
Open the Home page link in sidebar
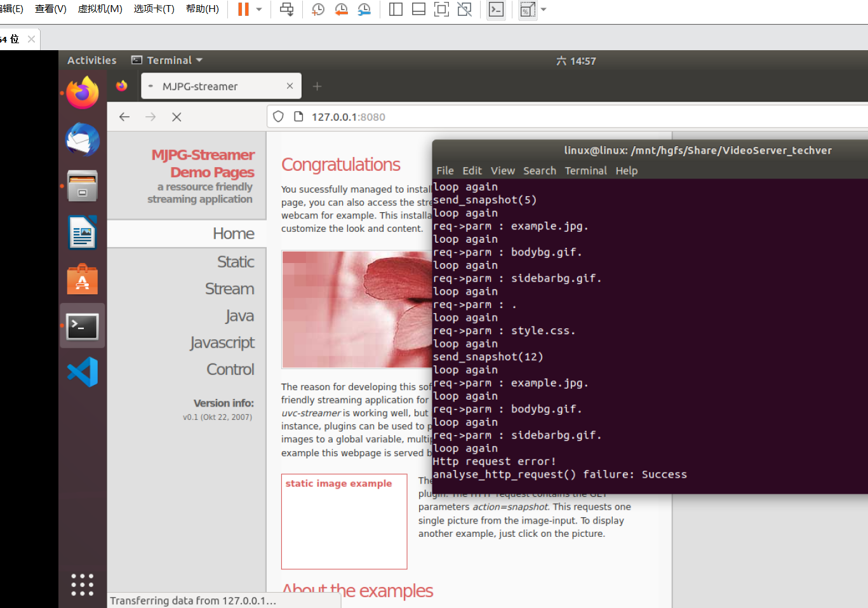tap(234, 234)
